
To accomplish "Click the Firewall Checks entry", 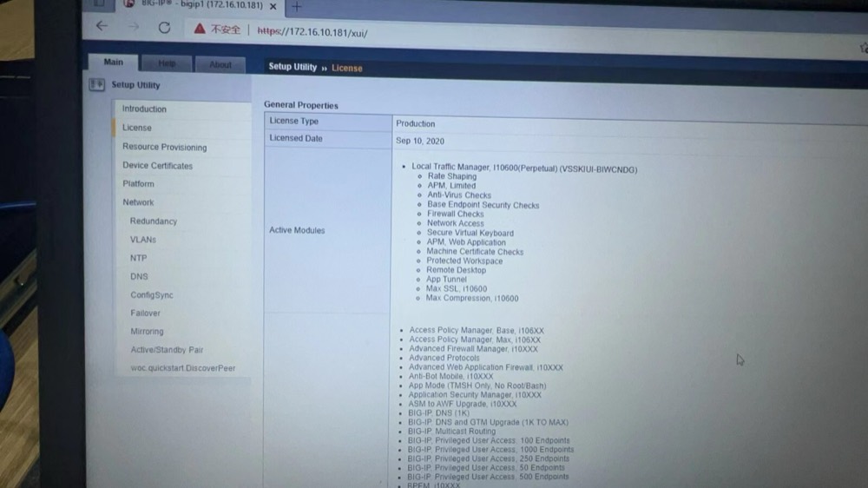I will tap(455, 214).
